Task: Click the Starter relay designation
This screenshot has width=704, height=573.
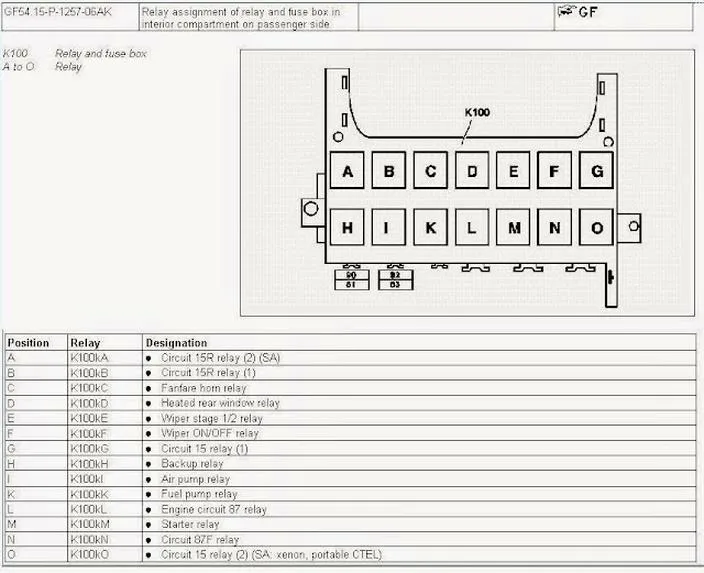Action: click(x=190, y=524)
